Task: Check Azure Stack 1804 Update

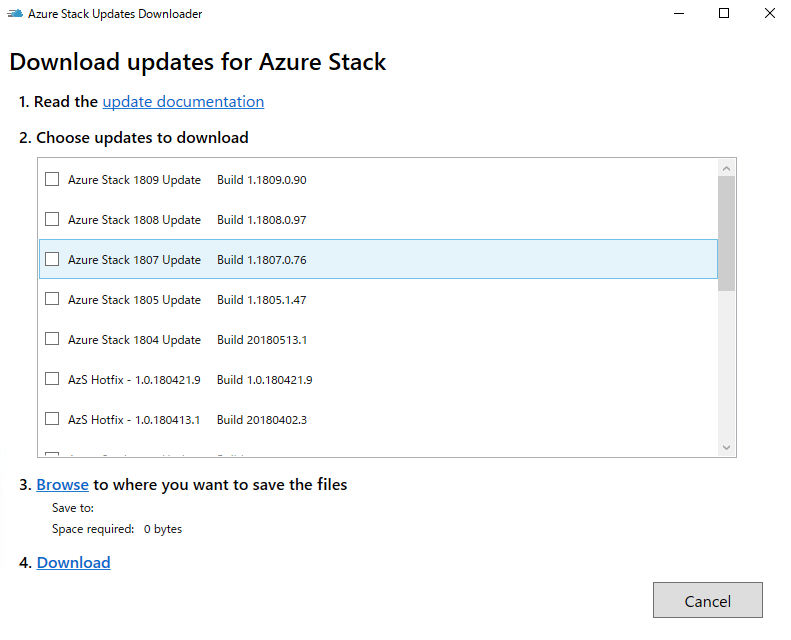Action: tap(52, 339)
